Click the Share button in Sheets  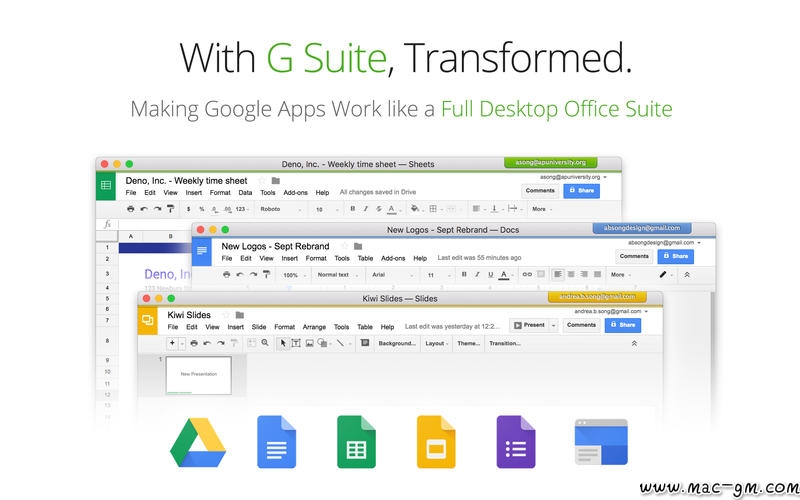coord(582,191)
